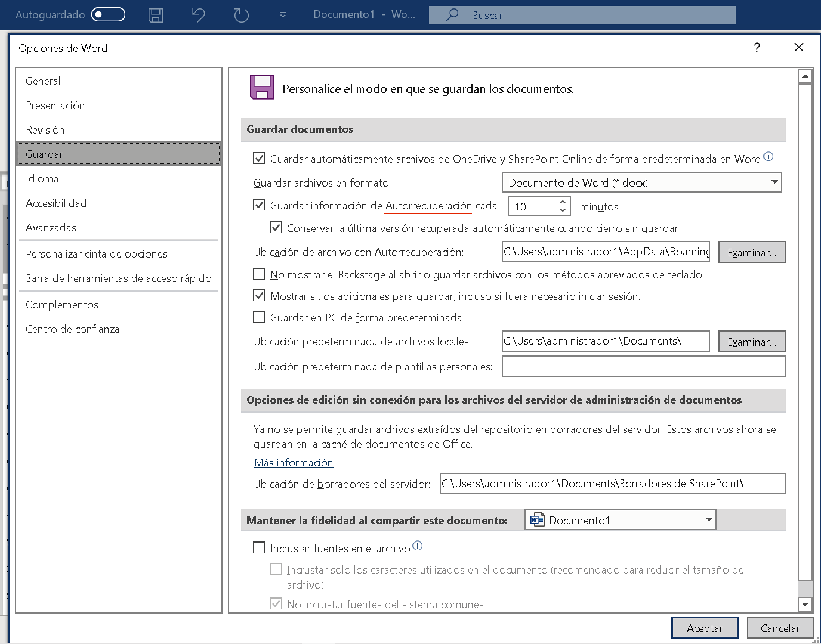Click info icon beside OneDrive autosave option

[768, 156]
